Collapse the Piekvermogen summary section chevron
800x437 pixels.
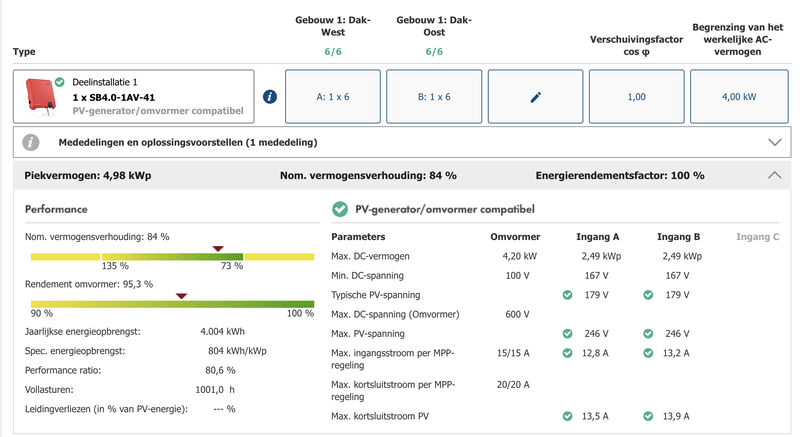(x=774, y=175)
